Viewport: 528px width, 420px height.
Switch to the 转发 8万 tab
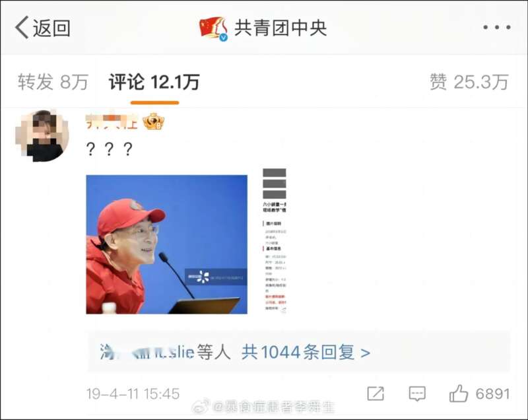coord(53,82)
